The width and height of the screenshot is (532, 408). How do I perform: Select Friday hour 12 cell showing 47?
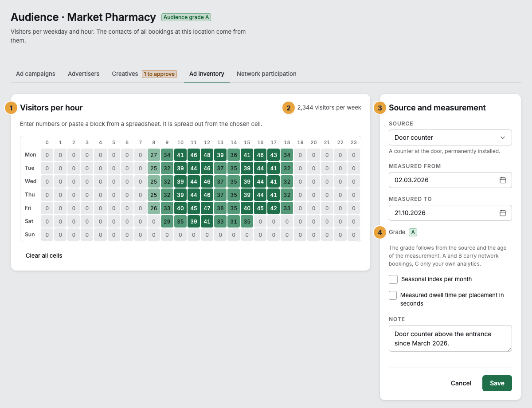[x=207, y=208]
